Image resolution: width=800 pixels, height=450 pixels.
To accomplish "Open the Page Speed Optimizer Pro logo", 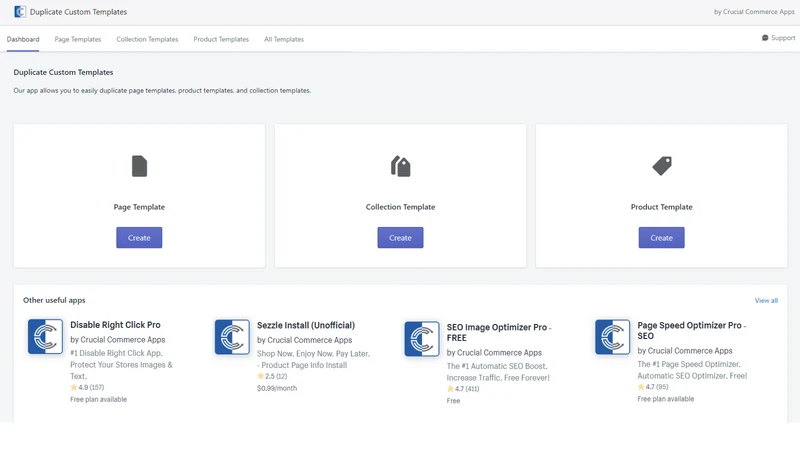I will (x=612, y=337).
